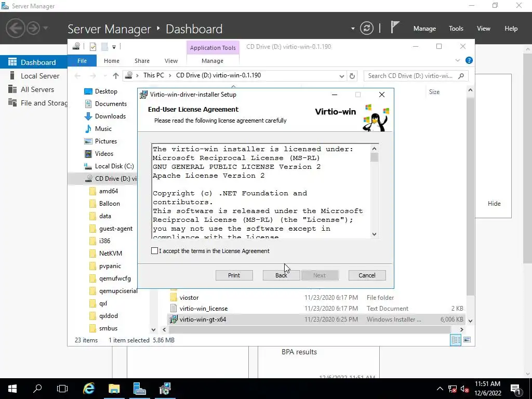Select Documents in navigation pane
The width and height of the screenshot is (532, 399).
(111, 104)
